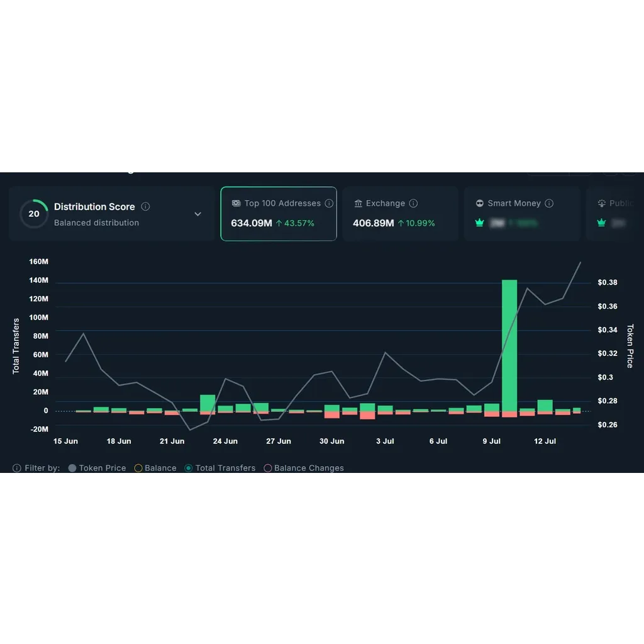Click the 406.89M value

click(374, 223)
